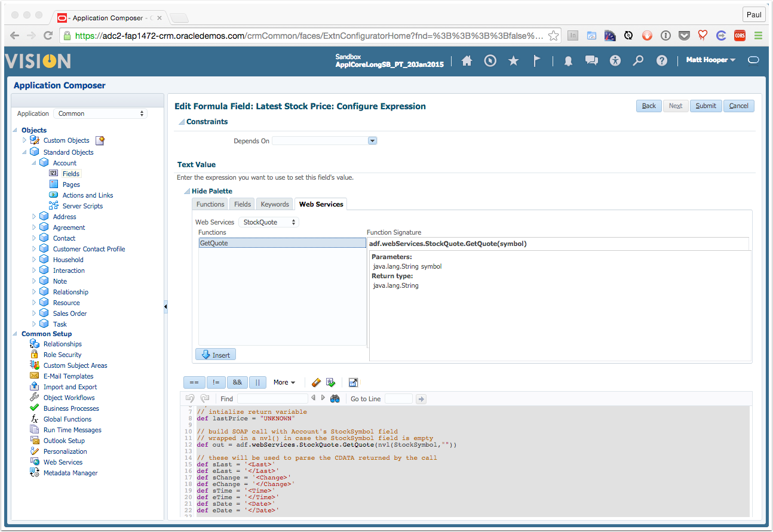Open the Web Services StockQuote dropdown
773x532 pixels.
coord(268,222)
